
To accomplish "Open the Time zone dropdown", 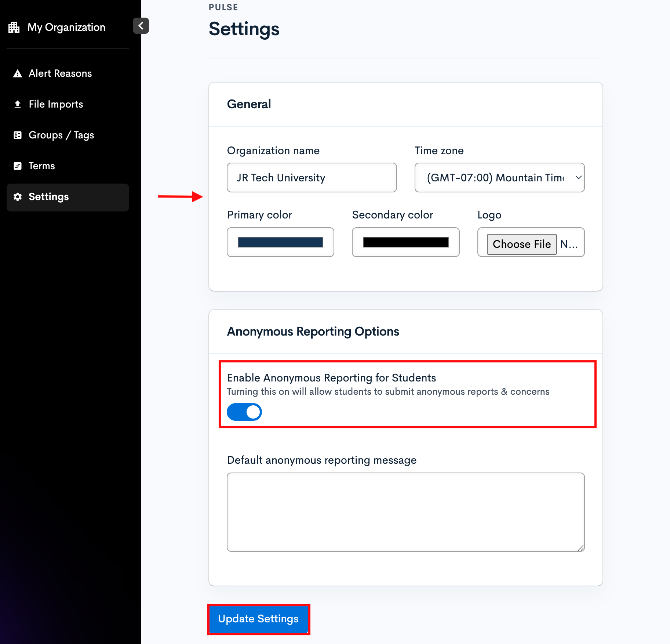I will point(499,178).
